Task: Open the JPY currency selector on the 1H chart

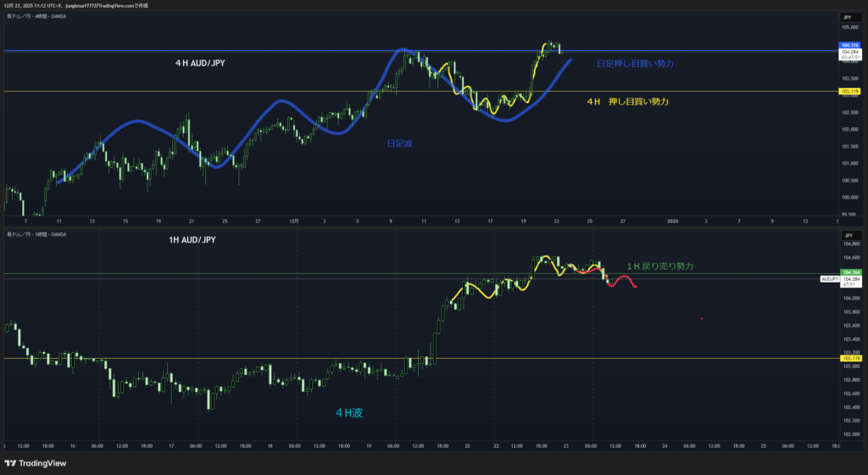Action: click(x=848, y=235)
